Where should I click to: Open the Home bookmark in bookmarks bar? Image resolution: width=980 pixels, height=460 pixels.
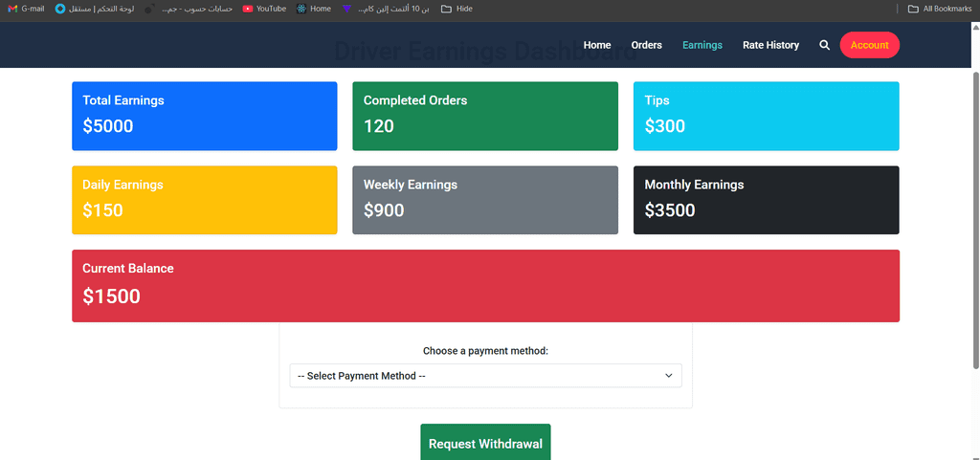(314, 9)
